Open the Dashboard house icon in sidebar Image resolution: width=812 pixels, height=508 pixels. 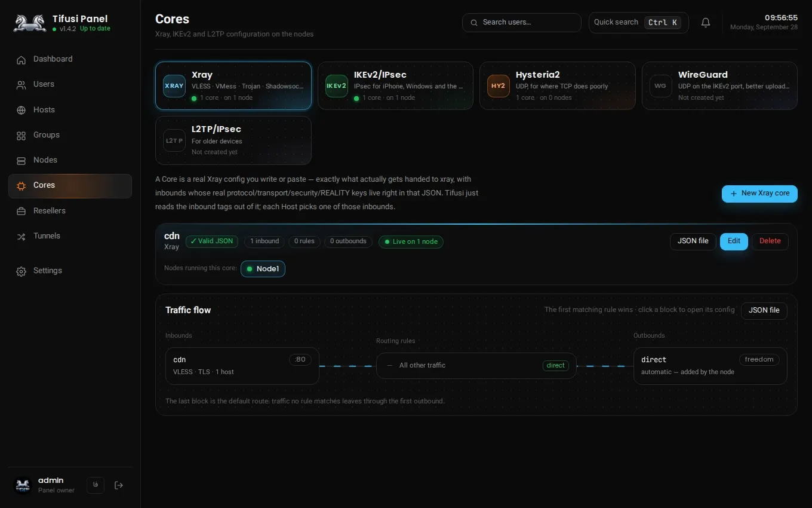click(x=21, y=60)
